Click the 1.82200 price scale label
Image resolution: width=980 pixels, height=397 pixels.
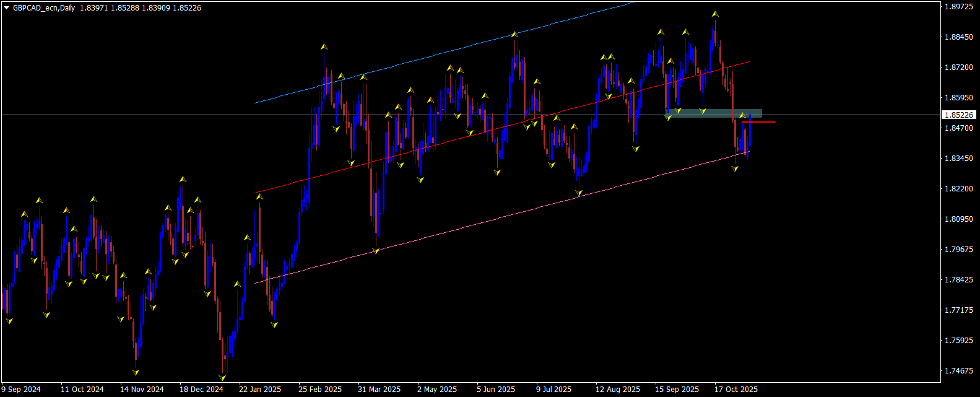[959, 188]
